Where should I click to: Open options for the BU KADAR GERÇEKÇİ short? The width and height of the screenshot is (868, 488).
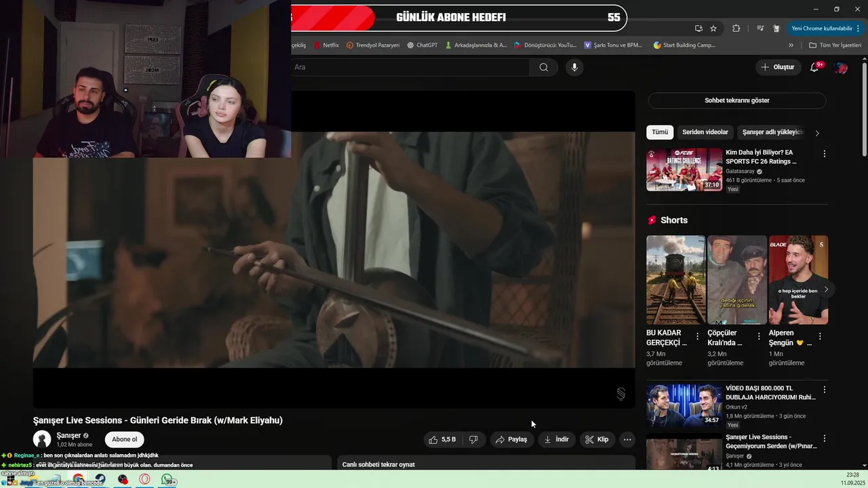(697, 336)
